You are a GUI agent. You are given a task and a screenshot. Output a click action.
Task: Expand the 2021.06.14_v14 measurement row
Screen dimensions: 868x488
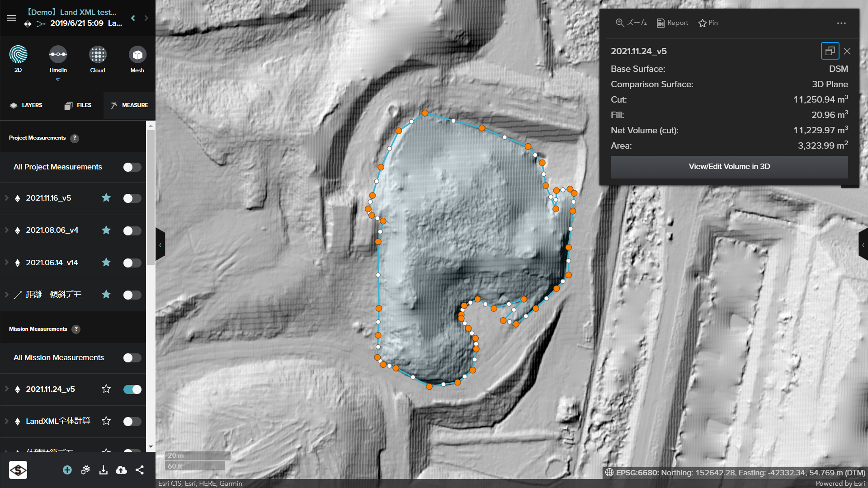tap(6, 262)
